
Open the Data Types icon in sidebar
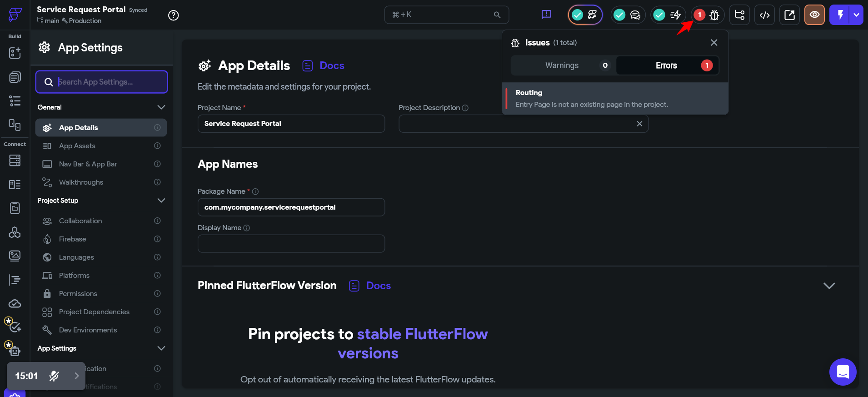15,184
